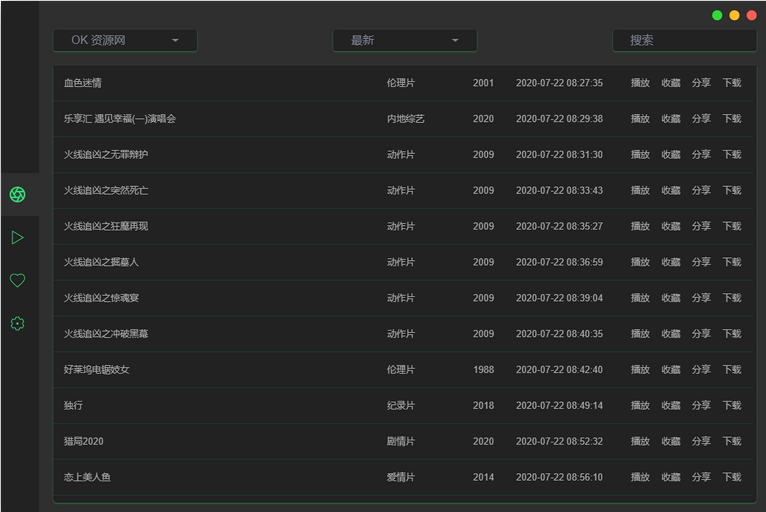The image size is (766, 512).
Task: Click 播放 for 好莱坞电锯妓女
Action: click(x=640, y=369)
